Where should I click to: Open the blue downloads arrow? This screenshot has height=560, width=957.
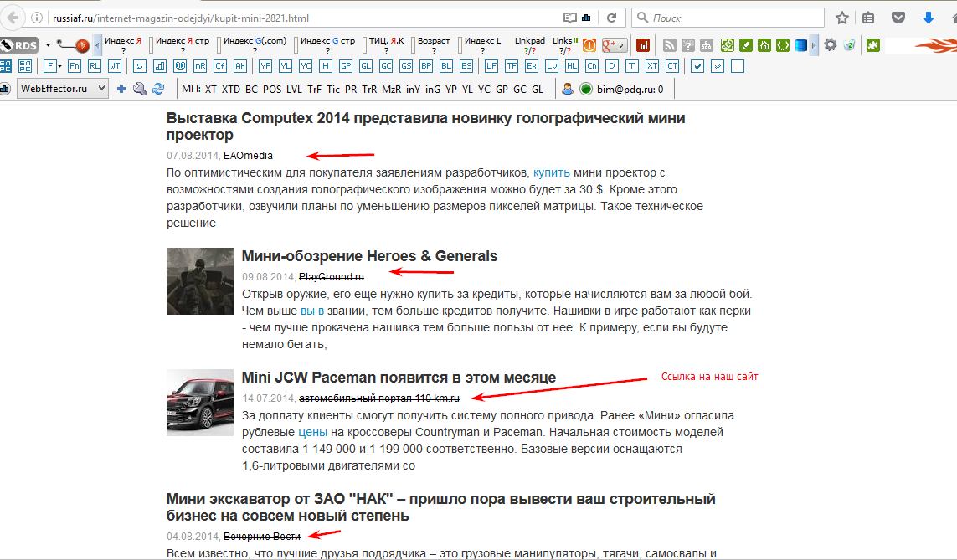coord(929,18)
